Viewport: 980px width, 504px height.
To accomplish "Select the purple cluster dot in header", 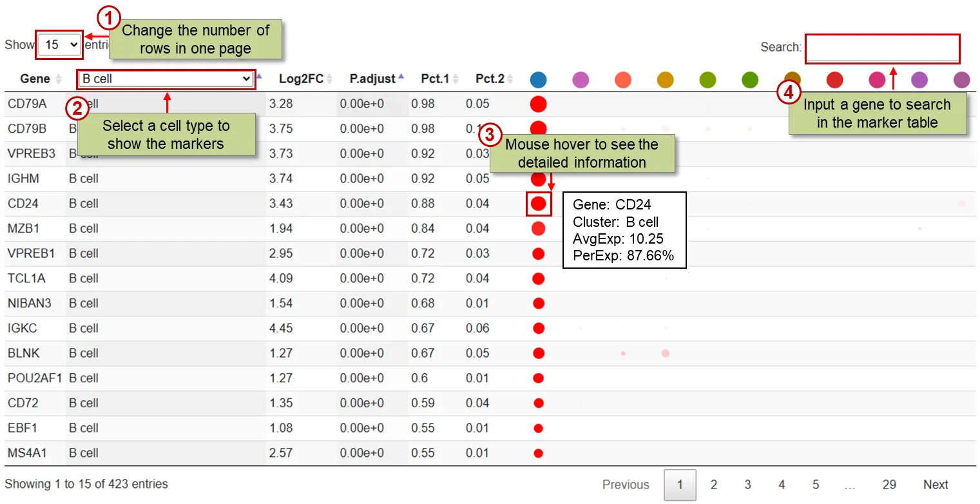I will point(581,80).
